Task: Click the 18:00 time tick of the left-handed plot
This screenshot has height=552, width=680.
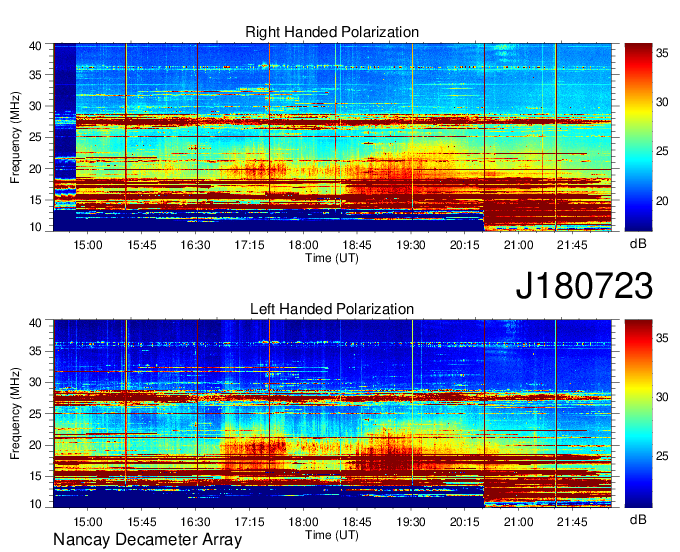Action: pos(303,521)
